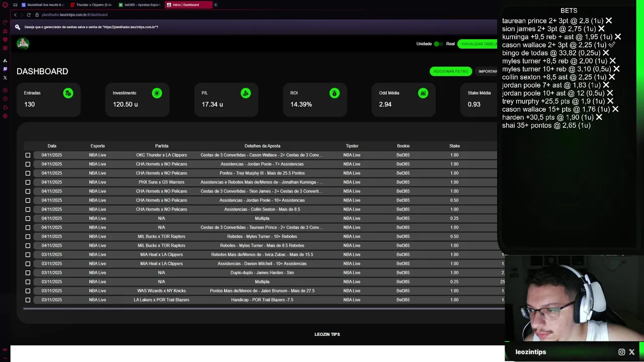The height and width of the screenshot is (362, 644).
Task: Open a new tab with the plus icon
Action: pos(215,5)
